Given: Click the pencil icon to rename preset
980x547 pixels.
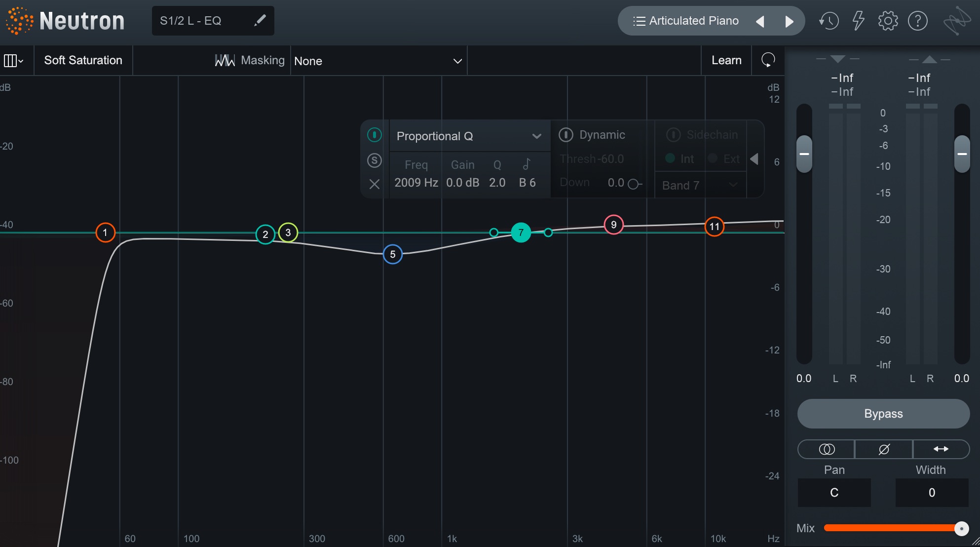Looking at the screenshot, I should point(260,20).
